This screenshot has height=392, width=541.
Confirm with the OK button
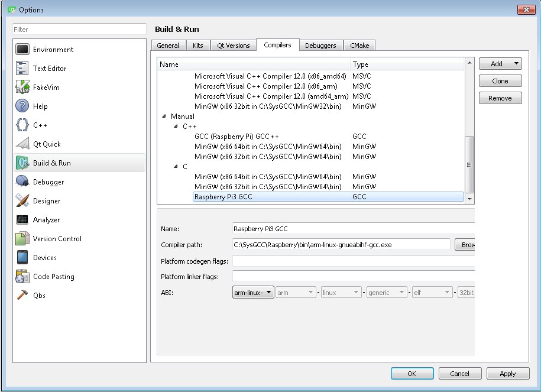pyautogui.click(x=412, y=373)
